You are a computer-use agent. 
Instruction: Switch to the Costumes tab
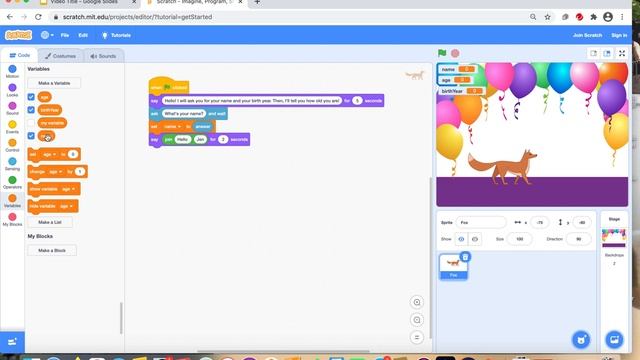[60, 56]
